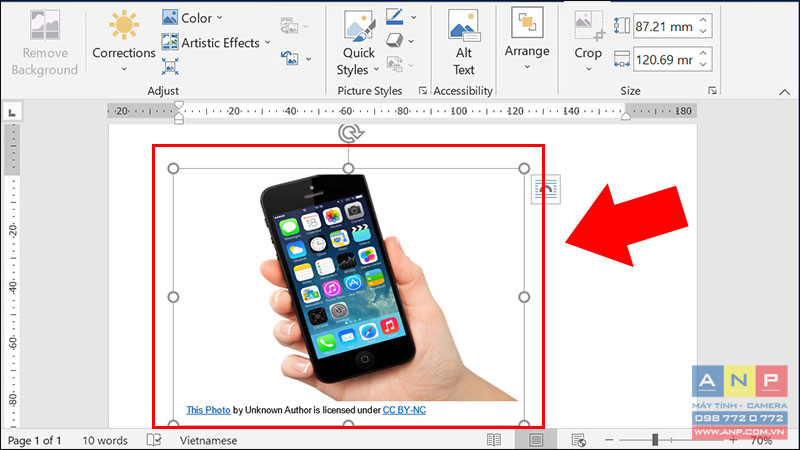Click the shape height field 87.21 mm

point(664,26)
